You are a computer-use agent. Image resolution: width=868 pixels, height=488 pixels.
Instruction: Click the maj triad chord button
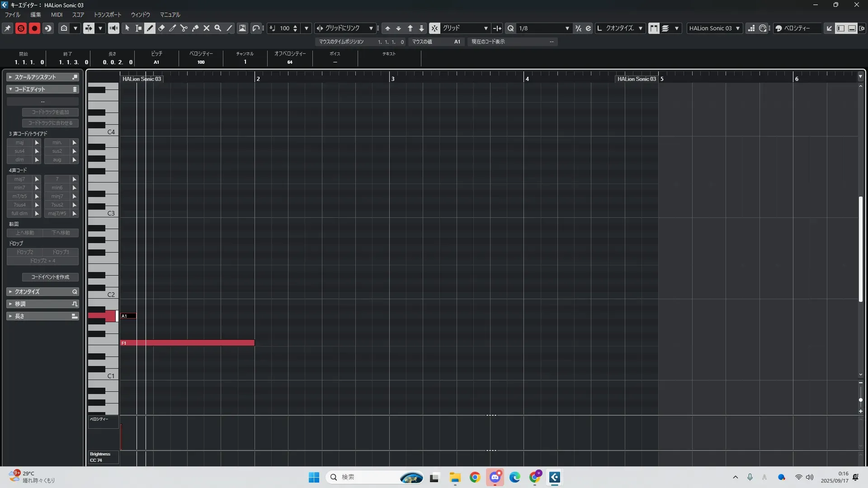coord(19,142)
